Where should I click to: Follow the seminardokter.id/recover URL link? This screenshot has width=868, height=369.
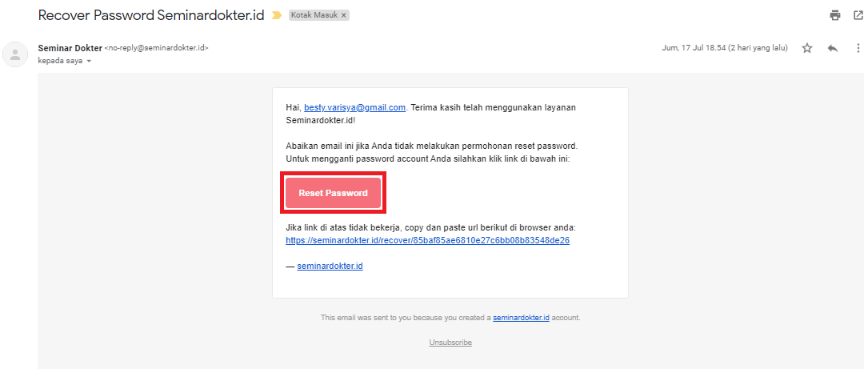click(427, 240)
